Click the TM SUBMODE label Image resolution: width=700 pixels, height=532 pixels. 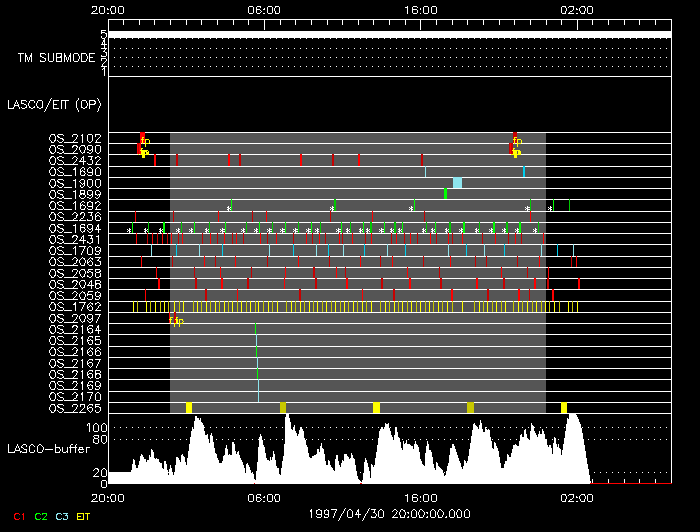point(56,58)
